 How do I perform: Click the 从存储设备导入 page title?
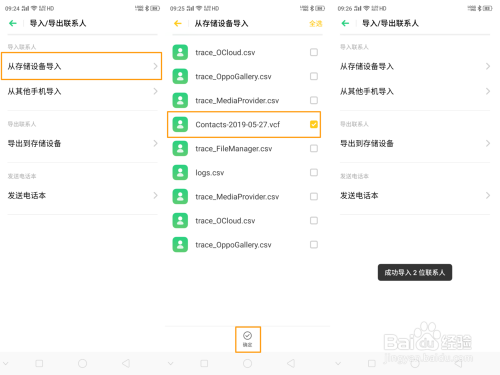[221, 23]
